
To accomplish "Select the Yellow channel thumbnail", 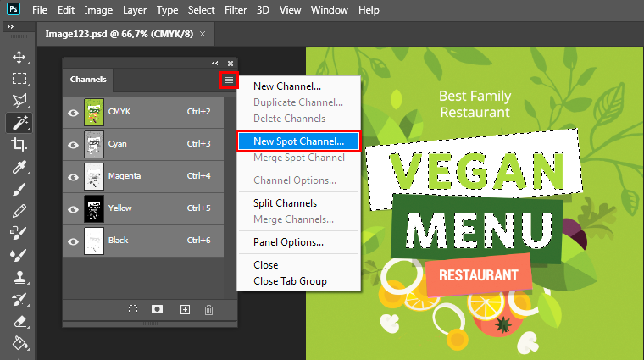I will click(94, 208).
